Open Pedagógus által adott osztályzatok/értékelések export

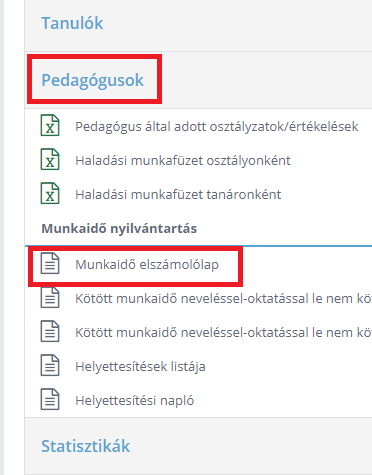pos(217,127)
